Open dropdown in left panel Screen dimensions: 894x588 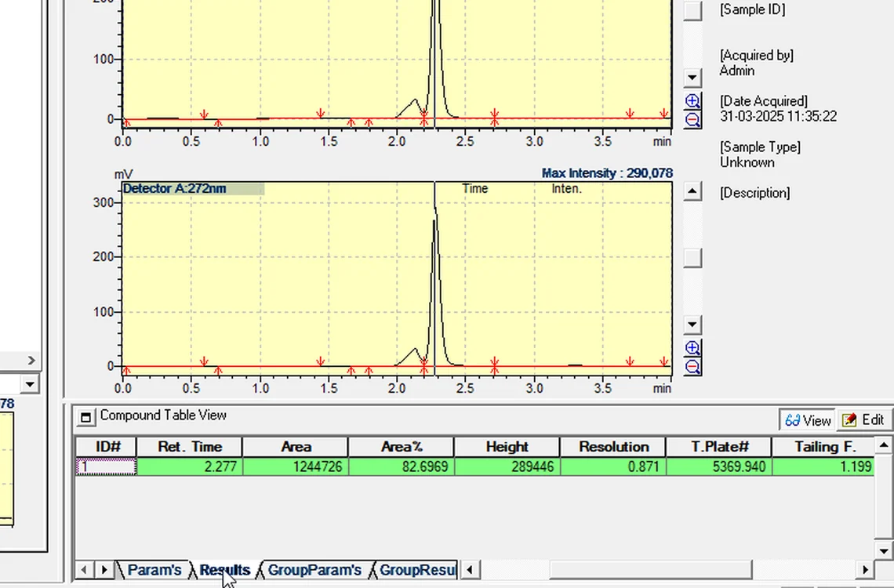(30, 384)
